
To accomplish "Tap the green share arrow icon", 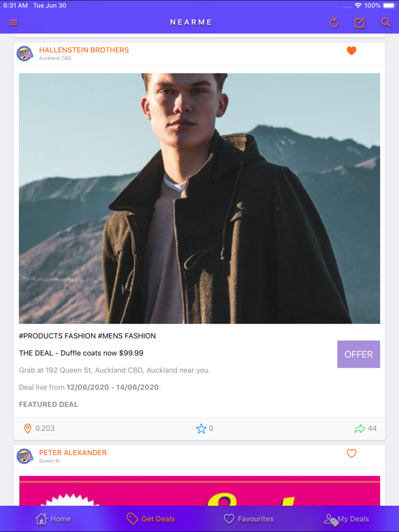I will tap(360, 428).
